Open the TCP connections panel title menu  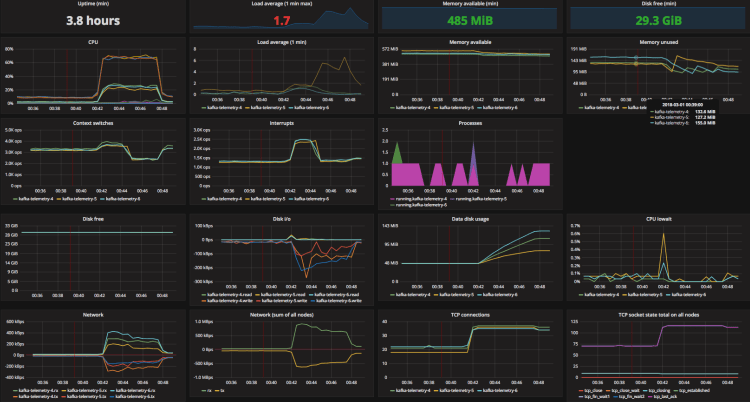coord(470,315)
